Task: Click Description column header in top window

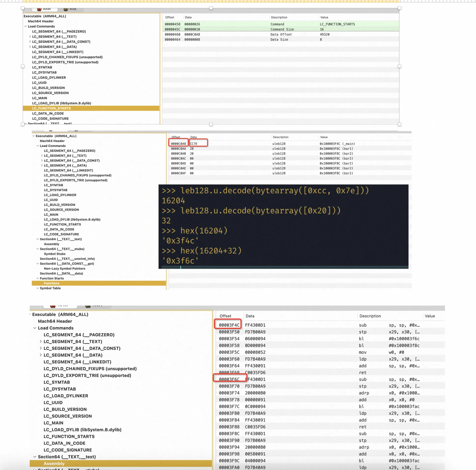Action: coord(279,17)
